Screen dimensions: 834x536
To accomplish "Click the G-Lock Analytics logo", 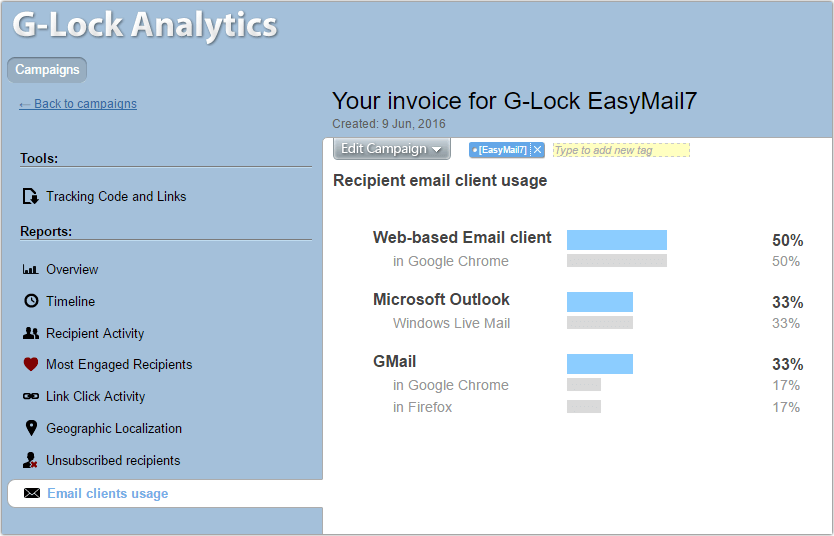I will click(x=145, y=25).
